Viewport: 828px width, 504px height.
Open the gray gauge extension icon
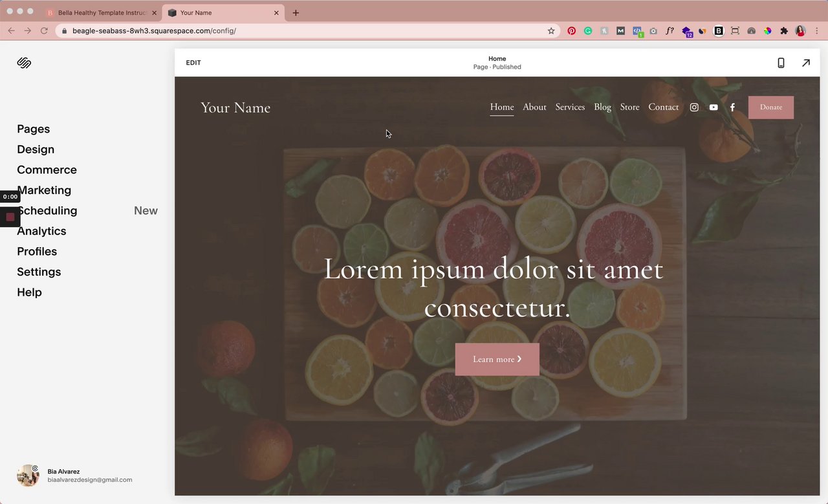751,30
